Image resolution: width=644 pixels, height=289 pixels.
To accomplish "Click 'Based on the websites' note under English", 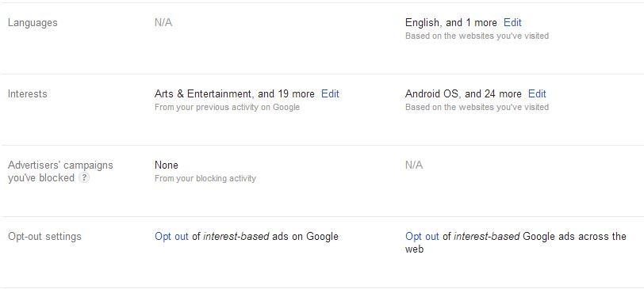I will (477, 36).
